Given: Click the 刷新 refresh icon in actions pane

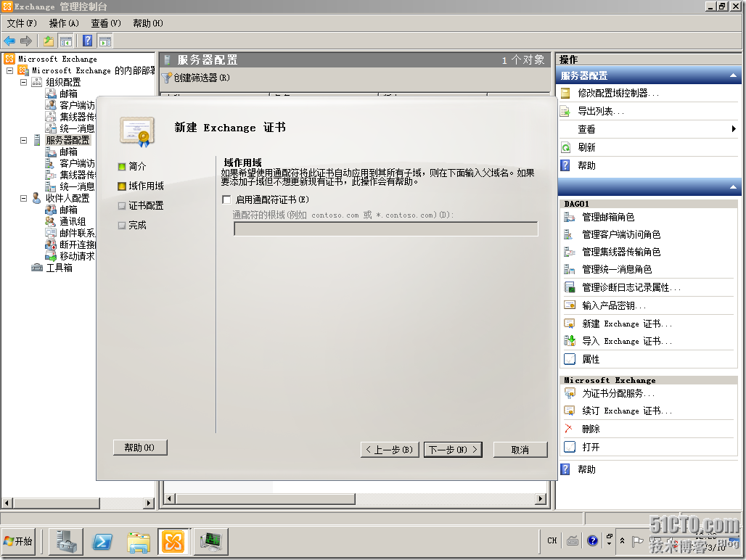Looking at the screenshot, I should pos(566,147).
